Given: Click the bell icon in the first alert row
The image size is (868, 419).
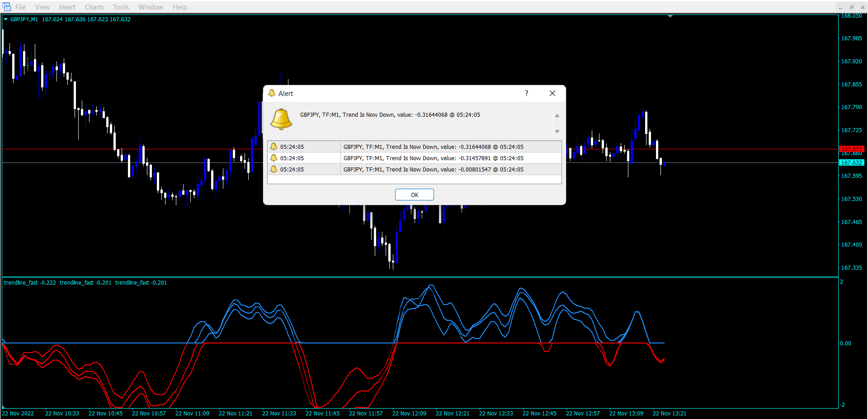Looking at the screenshot, I should [274, 147].
